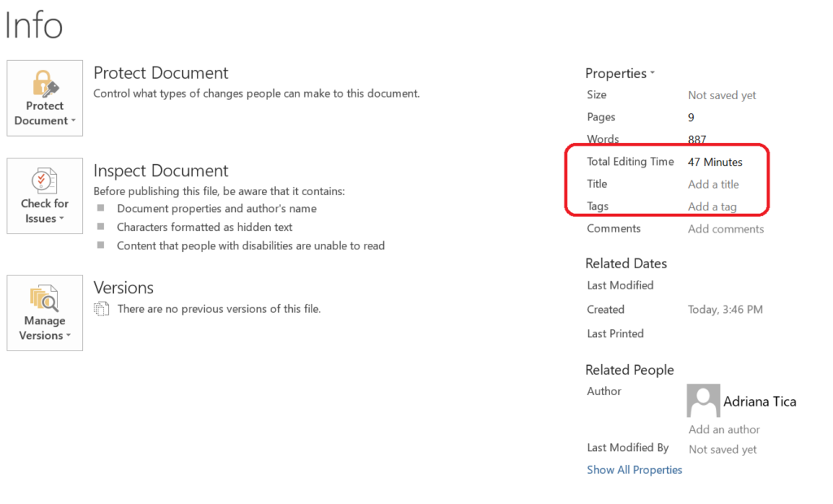Click the Add an author field
833x504 pixels.
point(724,429)
